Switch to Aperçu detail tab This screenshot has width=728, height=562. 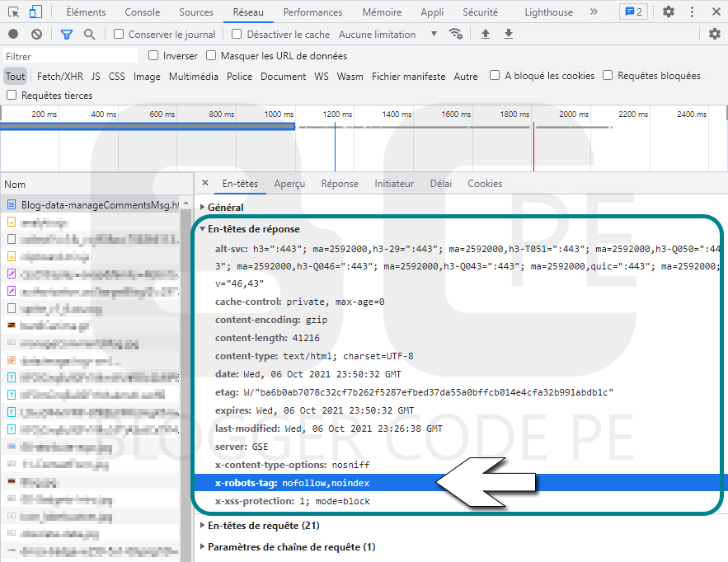[289, 183]
